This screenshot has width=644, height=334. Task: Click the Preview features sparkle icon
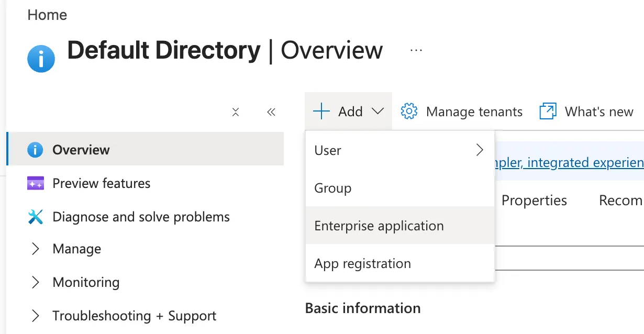[35, 183]
